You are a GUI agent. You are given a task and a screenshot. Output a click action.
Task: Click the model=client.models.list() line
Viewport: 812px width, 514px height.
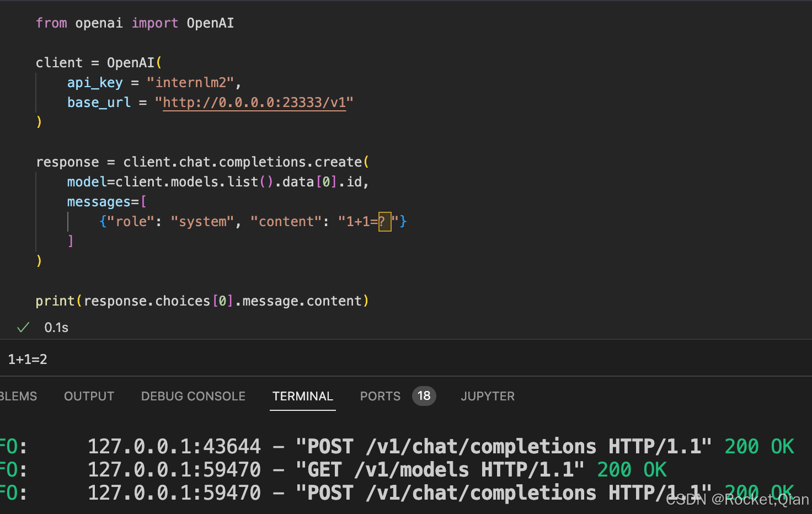218,182
